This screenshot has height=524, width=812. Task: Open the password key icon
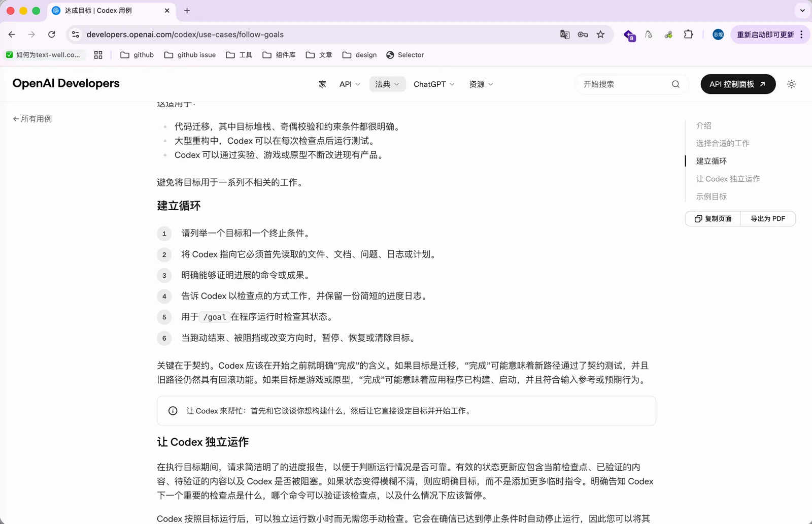tap(583, 35)
